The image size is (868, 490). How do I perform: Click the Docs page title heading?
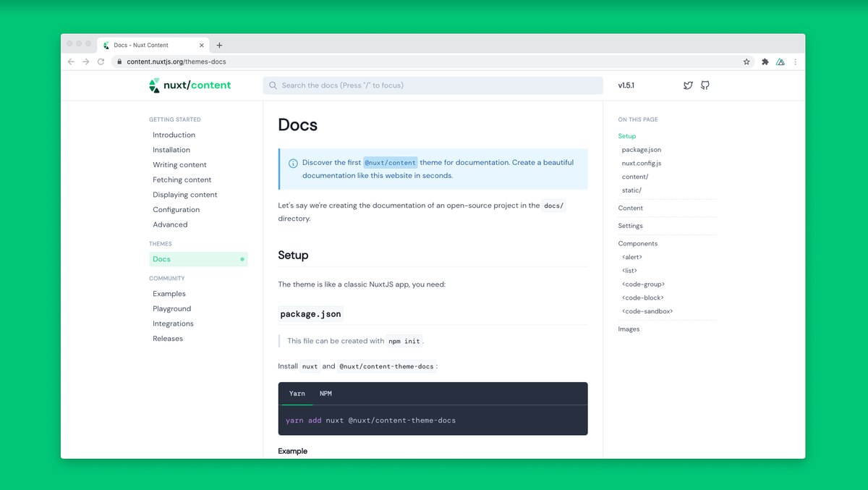tap(298, 124)
